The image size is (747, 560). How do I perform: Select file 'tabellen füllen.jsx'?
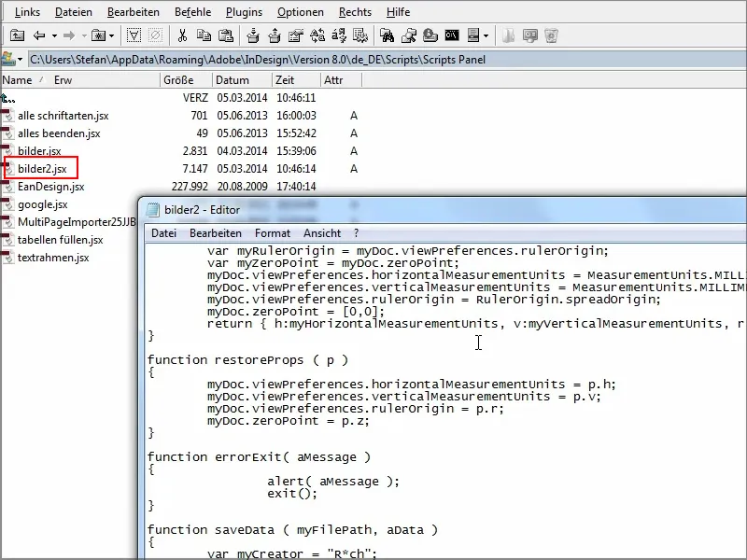coord(61,240)
